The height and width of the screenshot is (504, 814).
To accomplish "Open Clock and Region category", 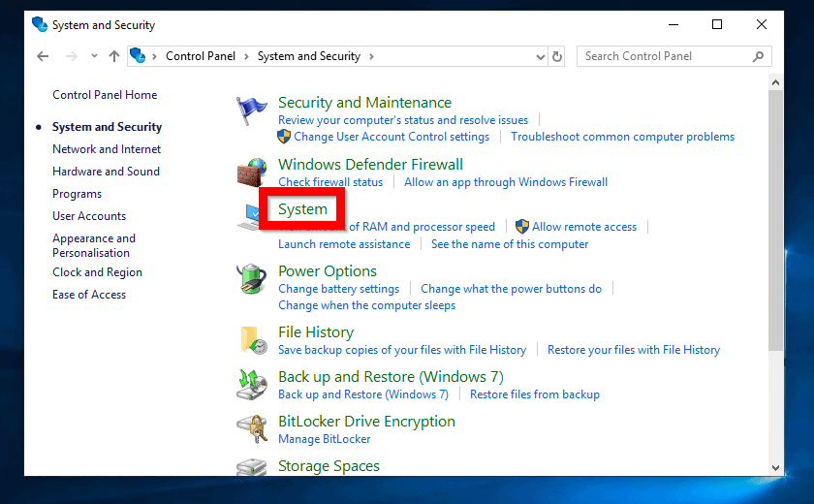I will [x=97, y=272].
